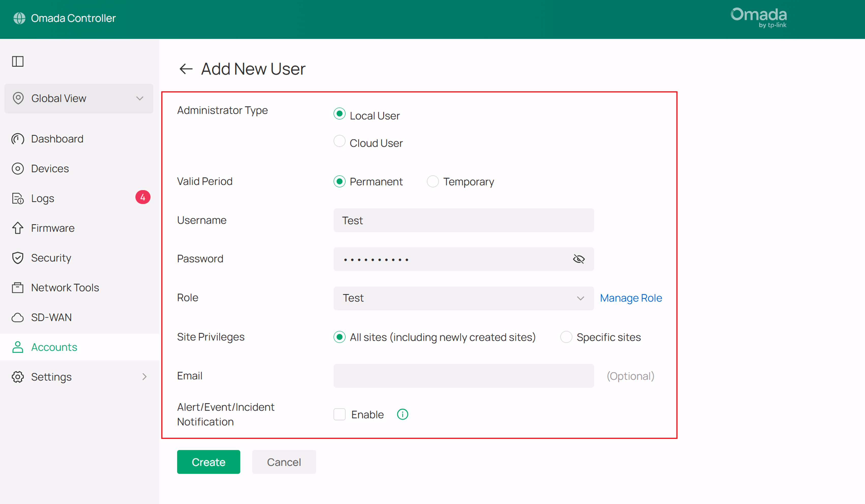The width and height of the screenshot is (865, 504).
Task: Select Specific sites privilege option
Action: [566, 337]
